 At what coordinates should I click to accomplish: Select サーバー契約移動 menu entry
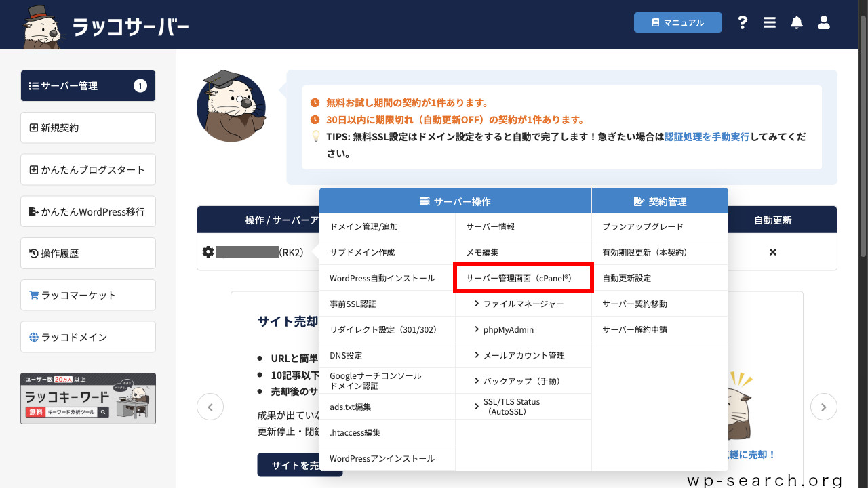point(660,304)
